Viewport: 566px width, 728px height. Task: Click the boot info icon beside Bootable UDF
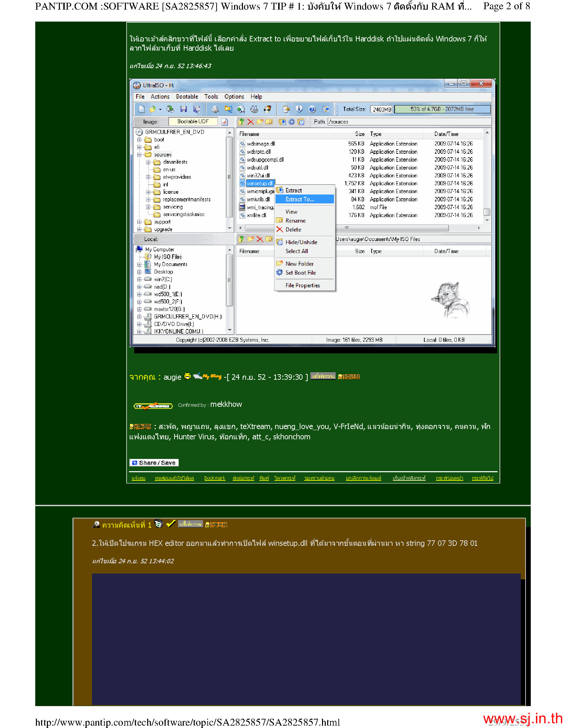click(225, 122)
